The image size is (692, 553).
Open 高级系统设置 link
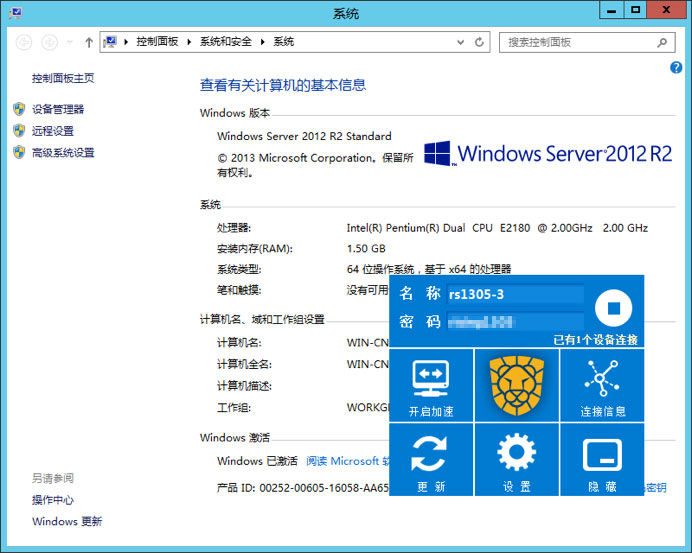pos(63,153)
